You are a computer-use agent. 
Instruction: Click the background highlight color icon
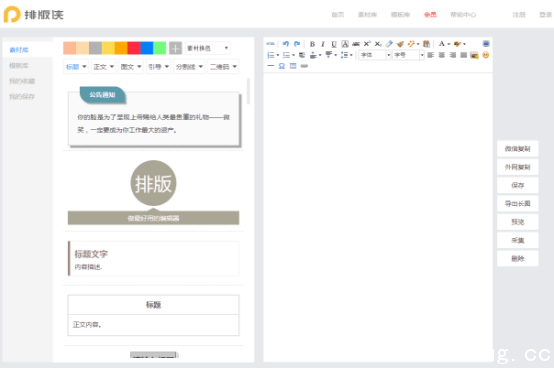click(x=458, y=44)
